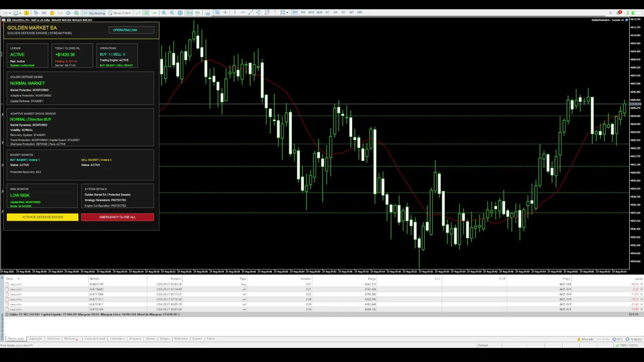
Task: Click the dollar-sign icon in the toolbar
Action: tap(26, 13)
